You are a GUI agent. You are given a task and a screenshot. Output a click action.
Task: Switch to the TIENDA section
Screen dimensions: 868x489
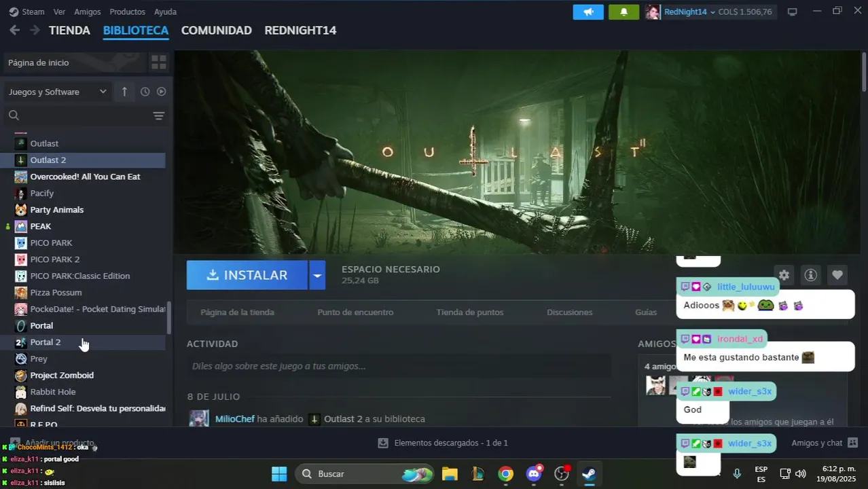pyautogui.click(x=69, y=31)
